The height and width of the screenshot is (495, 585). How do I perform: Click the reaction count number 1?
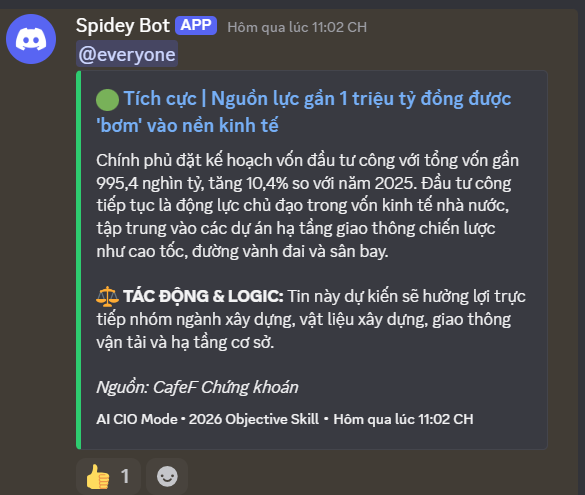125,476
